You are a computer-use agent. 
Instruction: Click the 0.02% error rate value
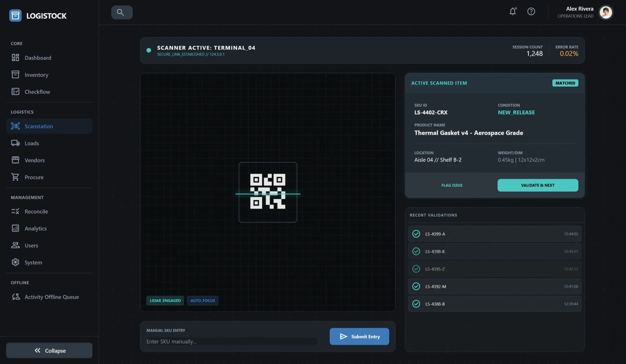click(569, 54)
